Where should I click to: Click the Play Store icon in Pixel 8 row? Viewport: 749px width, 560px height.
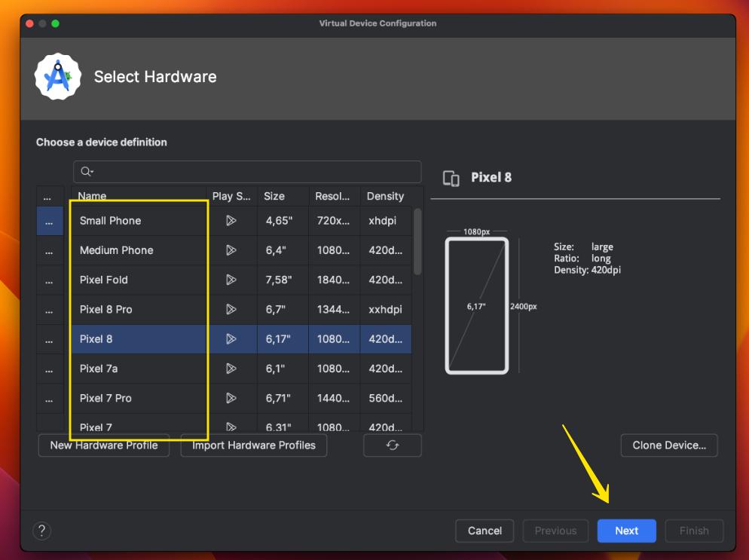point(231,339)
